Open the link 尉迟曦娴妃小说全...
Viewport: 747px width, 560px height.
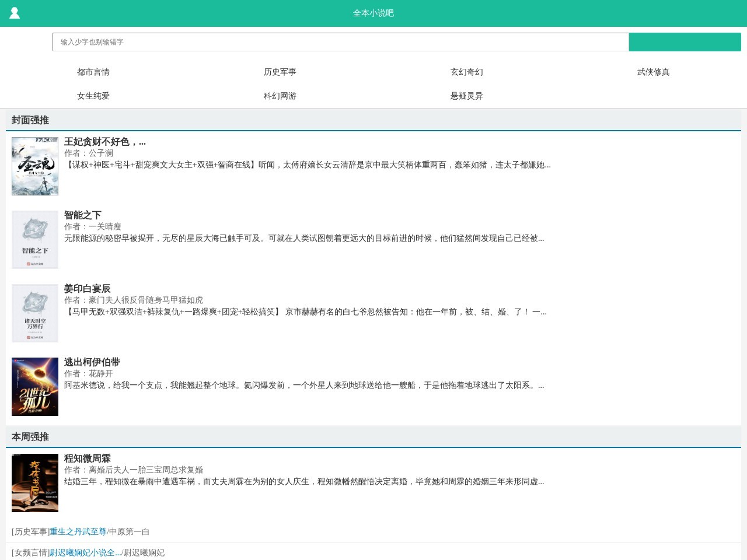[x=85, y=552]
